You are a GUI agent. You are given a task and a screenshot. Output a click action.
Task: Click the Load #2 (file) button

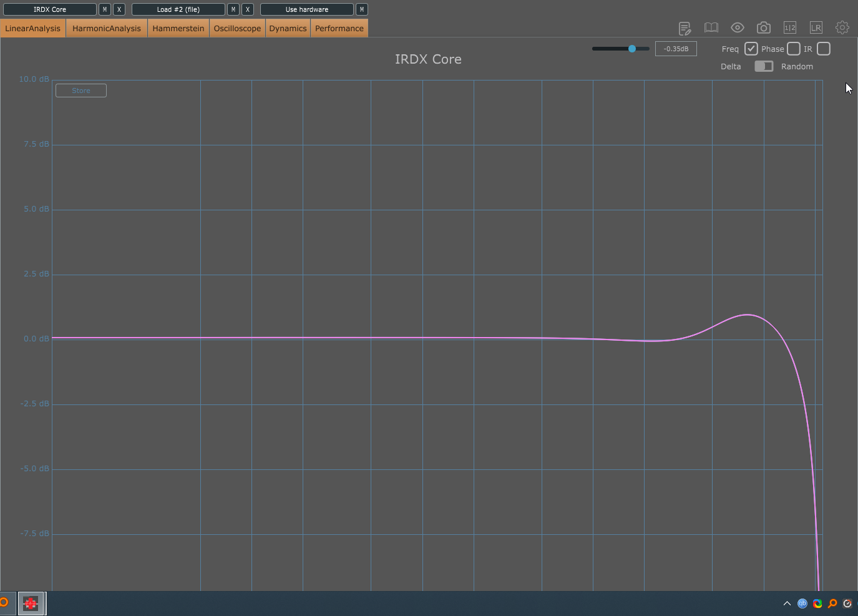pos(178,9)
